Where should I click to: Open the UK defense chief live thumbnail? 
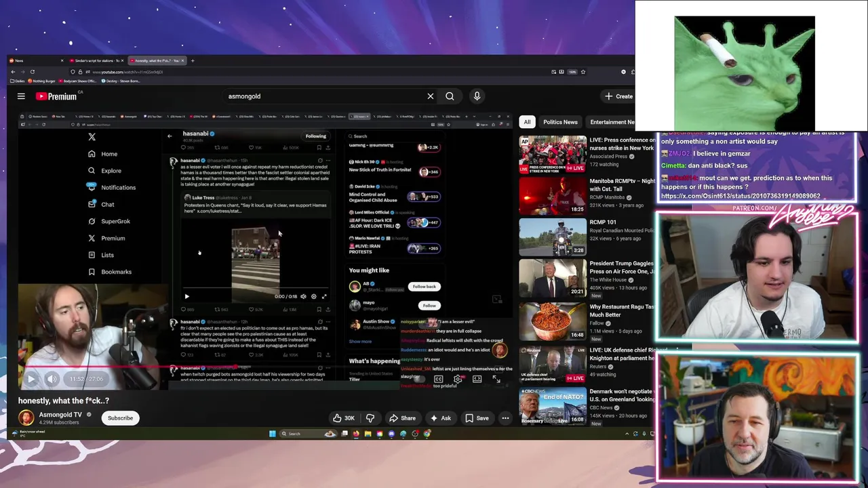[x=553, y=364]
